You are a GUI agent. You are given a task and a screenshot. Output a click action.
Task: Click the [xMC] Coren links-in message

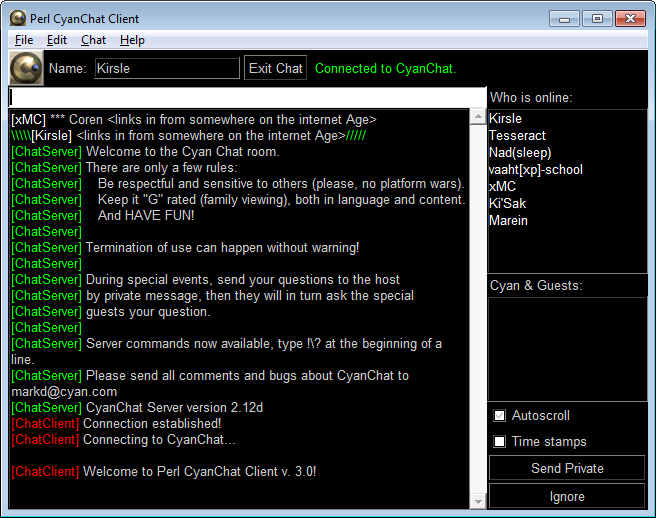194,120
